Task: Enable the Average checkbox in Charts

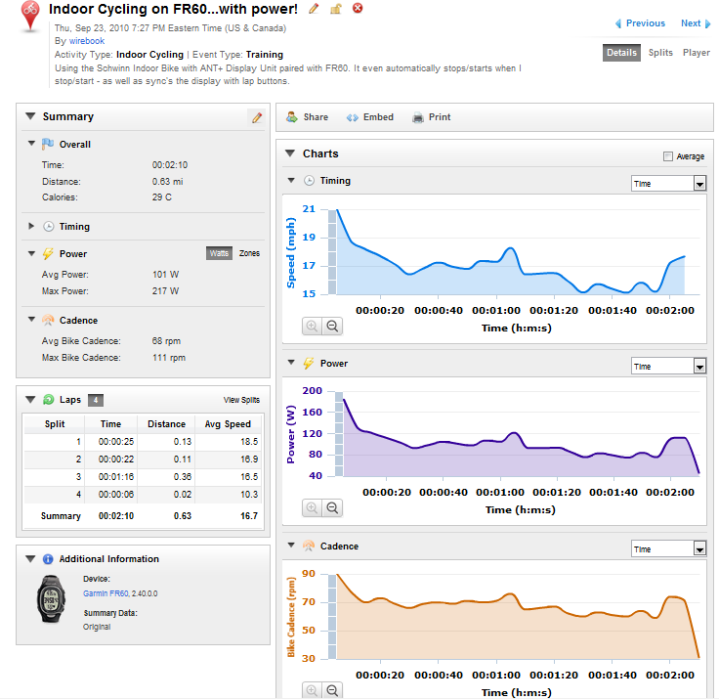Action: 668,156
